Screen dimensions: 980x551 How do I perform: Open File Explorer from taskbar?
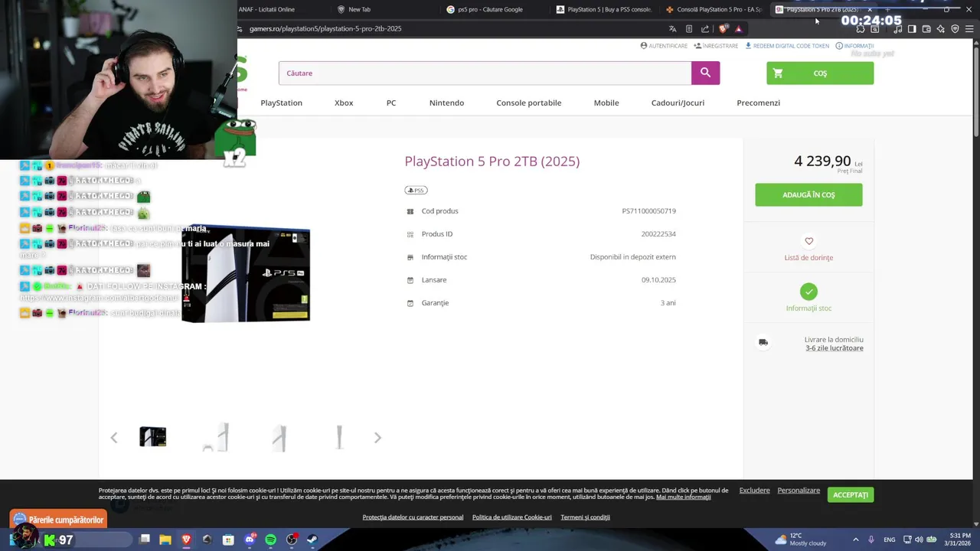(165, 540)
